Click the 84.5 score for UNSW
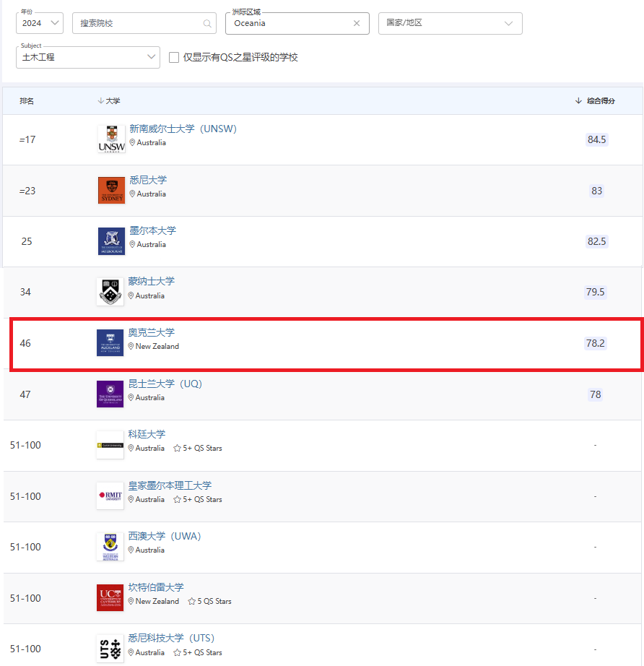 pyautogui.click(x=596, y=139)
